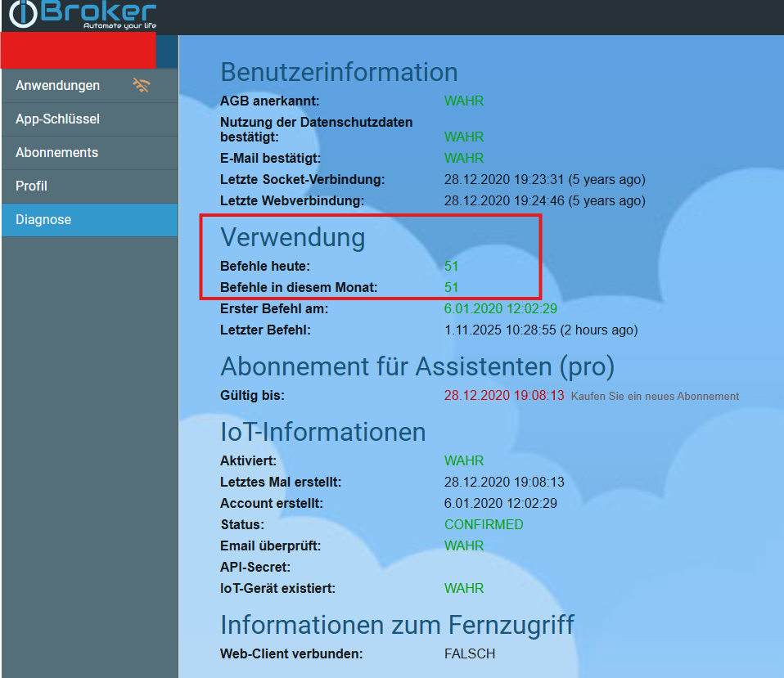Click the Letzte Webverbindung timestamp
This screenshot has height=678, width=784.
pyautogui.click(x=544, y=201)
